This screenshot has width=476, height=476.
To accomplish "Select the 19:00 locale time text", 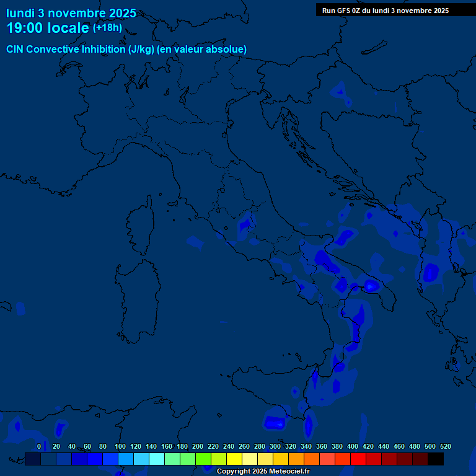I will (48, 28).
